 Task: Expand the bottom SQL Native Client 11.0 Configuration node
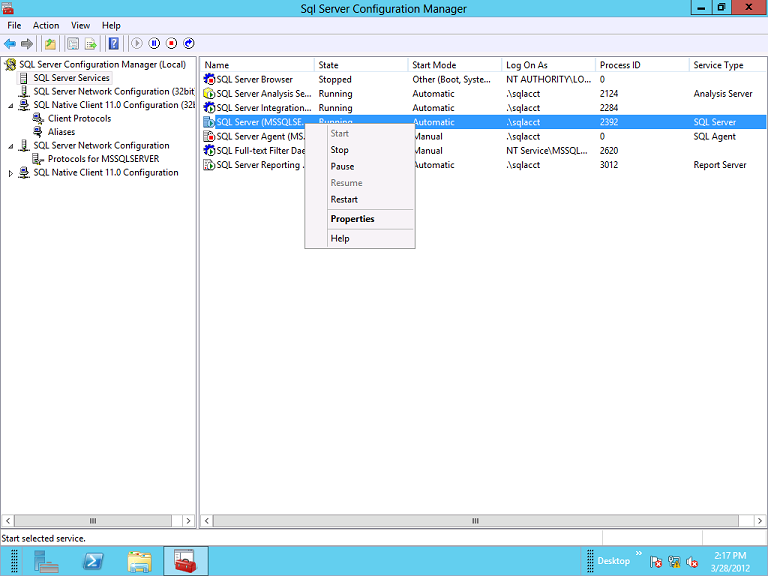[11, 173]
